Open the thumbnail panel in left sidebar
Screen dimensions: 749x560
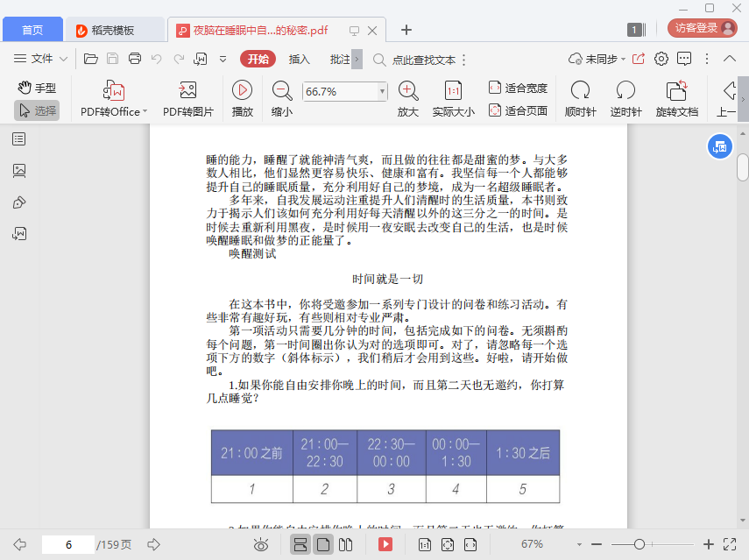pyautogui.click(x=19, y=171)
